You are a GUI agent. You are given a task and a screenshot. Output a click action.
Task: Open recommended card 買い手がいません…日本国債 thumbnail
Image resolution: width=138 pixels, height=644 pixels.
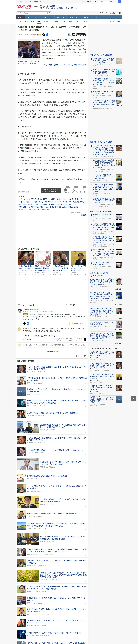pos(43,258)
